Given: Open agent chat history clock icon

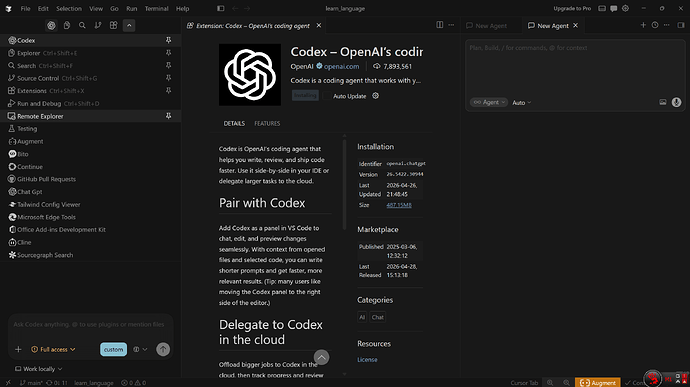Looking at the screenshot, I should coord(655,25).
